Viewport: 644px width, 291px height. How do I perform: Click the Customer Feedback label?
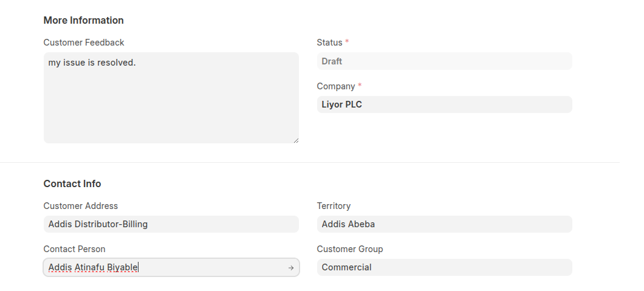click(84, 43)
